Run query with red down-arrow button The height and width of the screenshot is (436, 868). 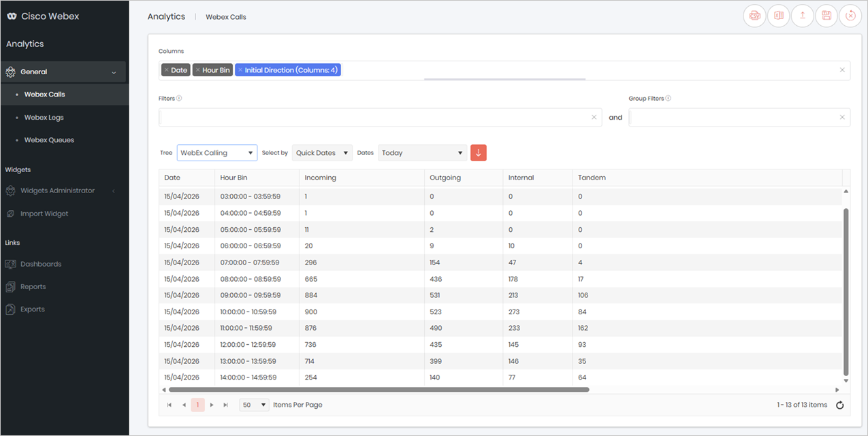479,153
